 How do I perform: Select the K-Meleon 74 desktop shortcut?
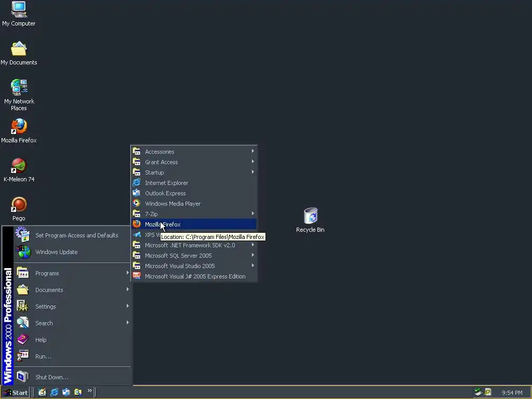(x=19, y=170)
